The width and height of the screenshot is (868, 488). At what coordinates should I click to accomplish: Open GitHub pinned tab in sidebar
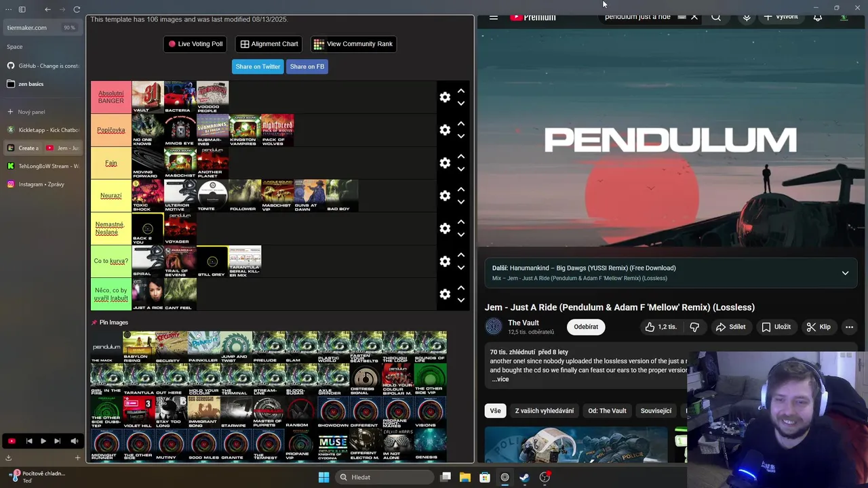point(43,66)
